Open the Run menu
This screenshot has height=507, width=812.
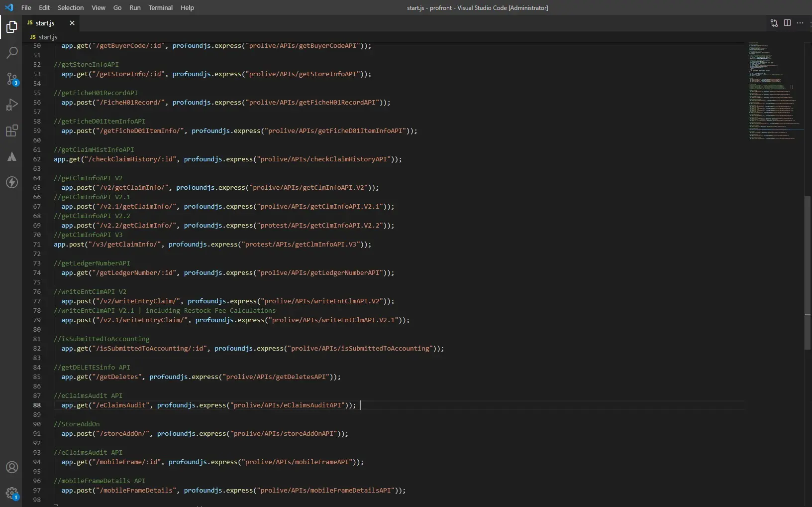pos(135,7)
